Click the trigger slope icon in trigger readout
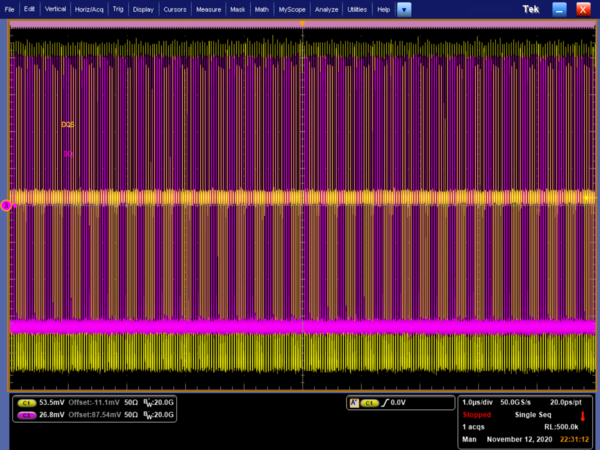The height and width of the screenshot is (450, 600). point(387,403)
